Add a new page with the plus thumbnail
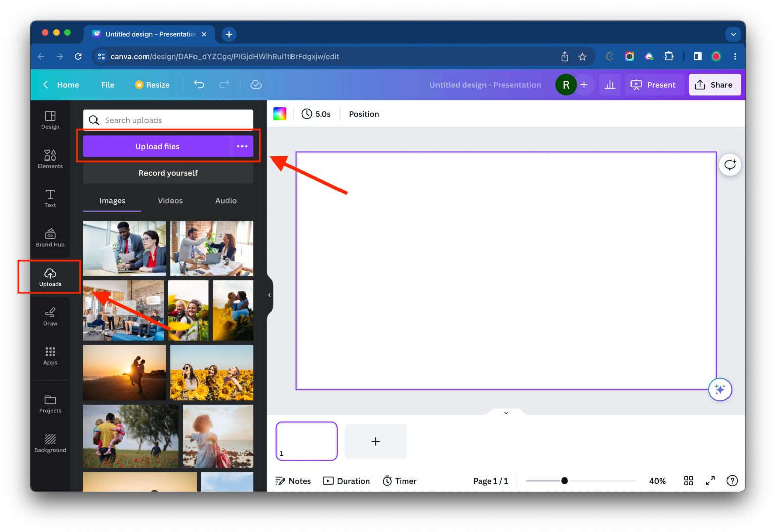This screenshot has height=532, width=776. click(x=375, y=441)
